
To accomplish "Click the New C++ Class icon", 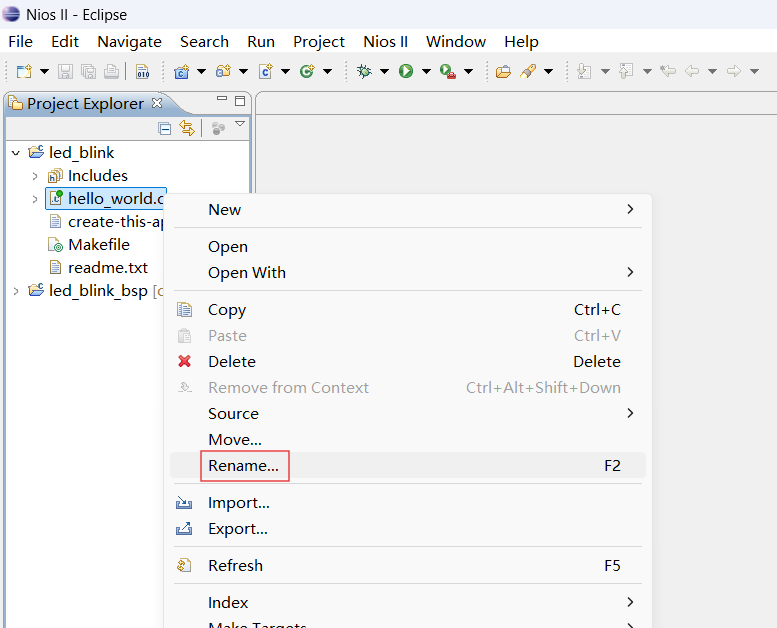I will [307, 71].
